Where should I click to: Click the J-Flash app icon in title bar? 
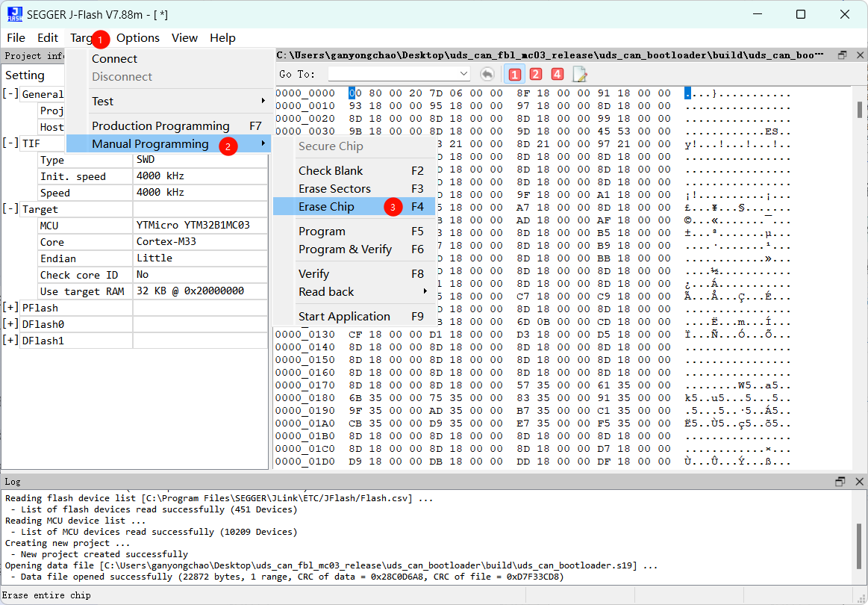click(x=15, y=14)
